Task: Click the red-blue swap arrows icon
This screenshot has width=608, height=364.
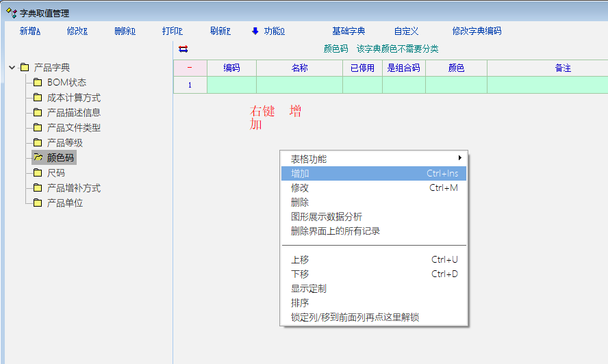Action: [x=183, y=49]
